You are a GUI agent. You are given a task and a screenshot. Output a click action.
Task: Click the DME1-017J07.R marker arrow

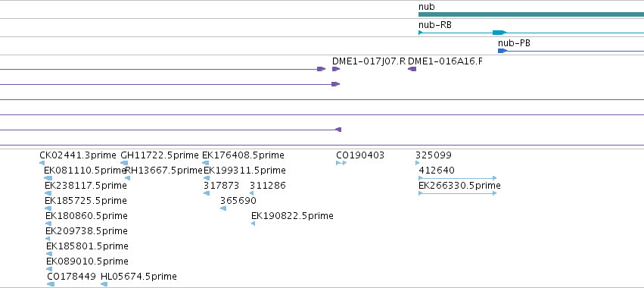tap(336, 69)
